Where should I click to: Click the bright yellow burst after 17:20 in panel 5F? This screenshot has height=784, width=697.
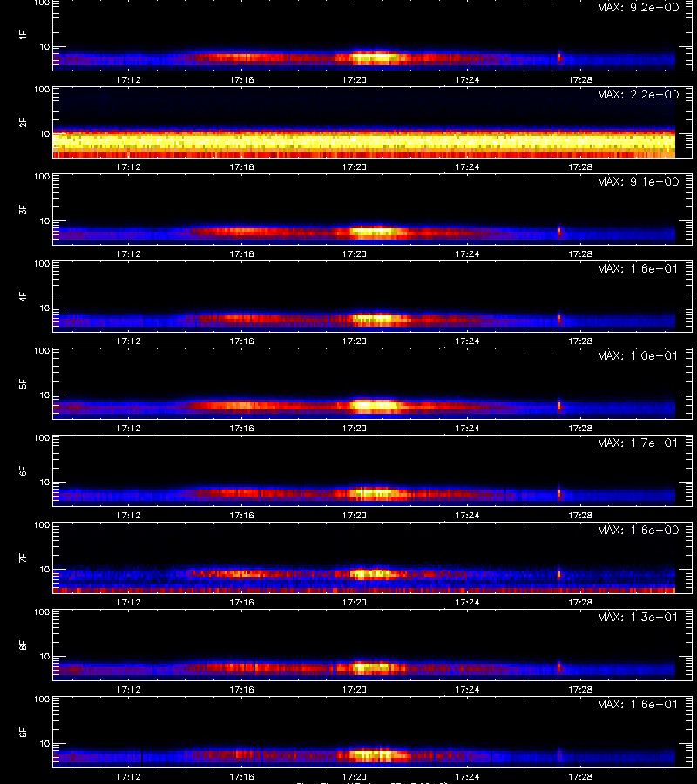(375, 406)
